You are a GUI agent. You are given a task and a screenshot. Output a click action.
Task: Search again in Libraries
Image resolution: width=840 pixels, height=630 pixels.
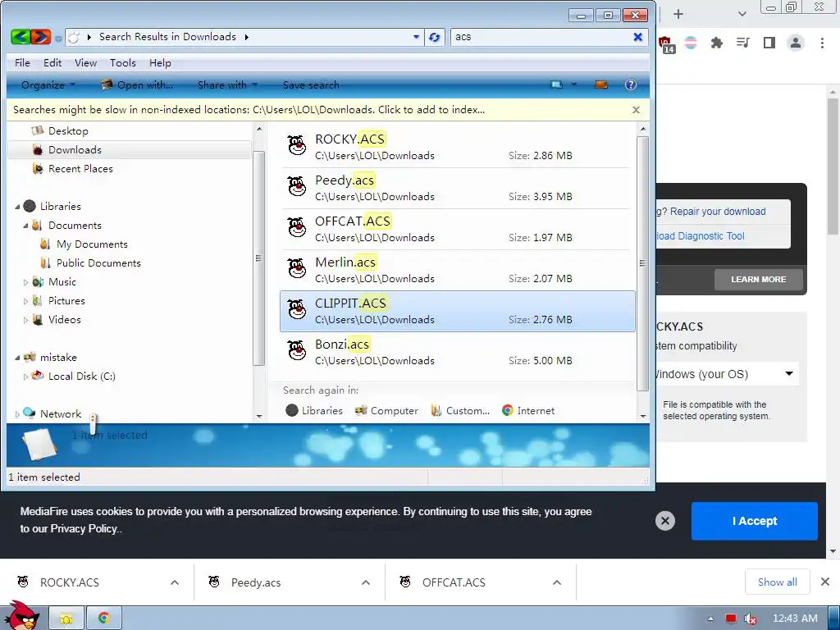(x=314, y=411)
